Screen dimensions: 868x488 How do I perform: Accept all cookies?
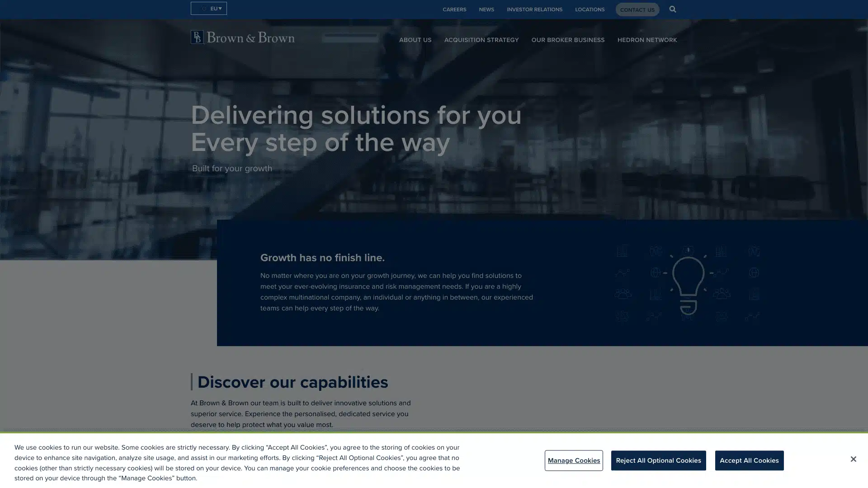pyautogui.click(x=749, y=460)
